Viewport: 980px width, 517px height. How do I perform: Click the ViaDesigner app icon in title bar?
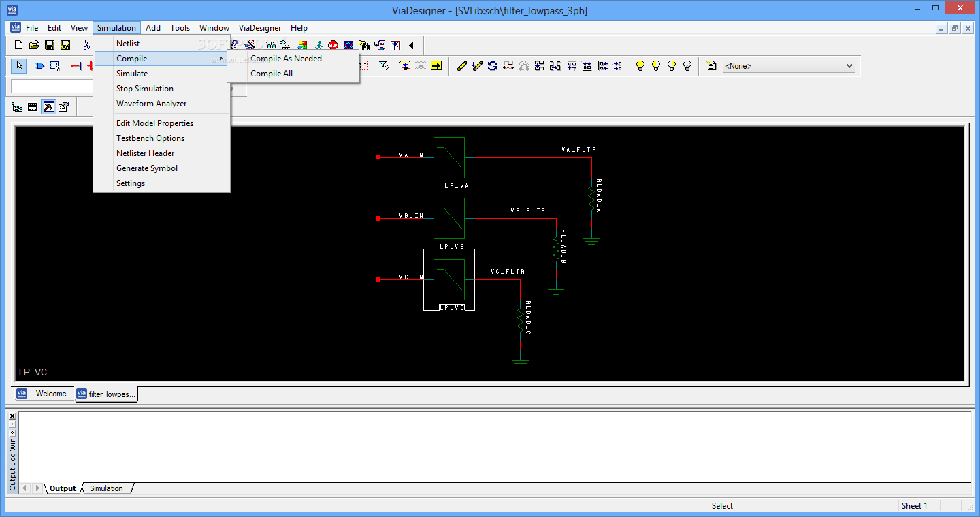(x=12, y=10)
